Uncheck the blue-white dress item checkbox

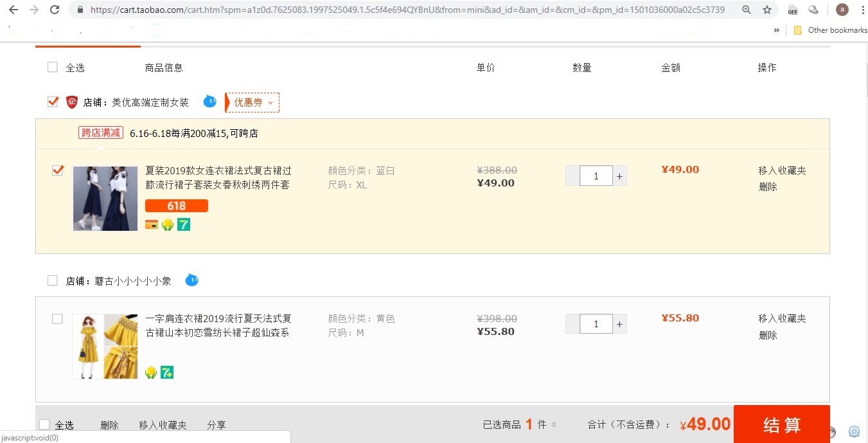[57, 170]
